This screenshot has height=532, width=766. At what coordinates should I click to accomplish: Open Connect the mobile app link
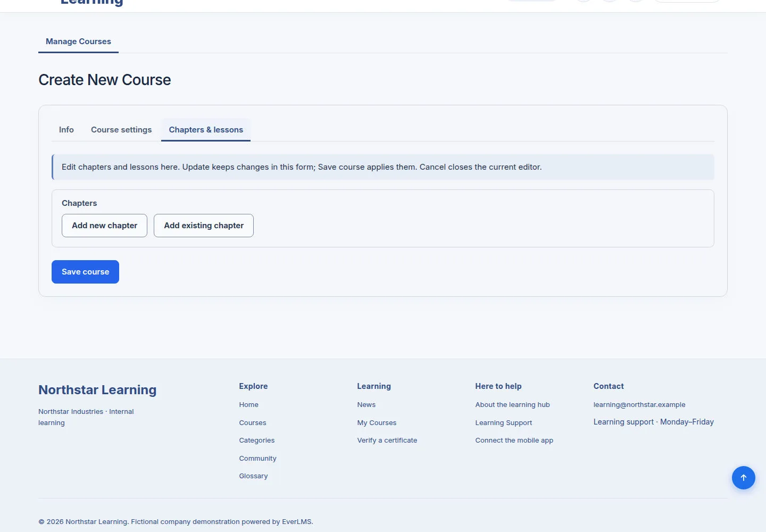(x=514, y=440)
